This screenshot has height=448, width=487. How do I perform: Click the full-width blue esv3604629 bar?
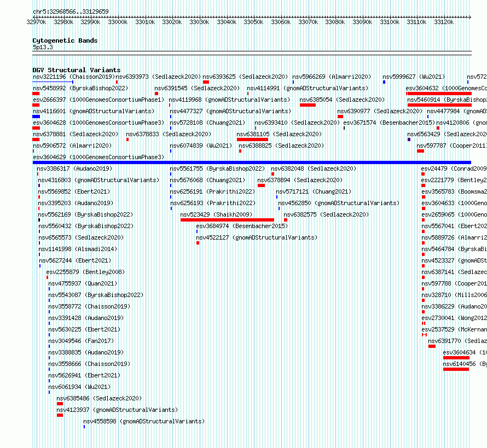252,162
